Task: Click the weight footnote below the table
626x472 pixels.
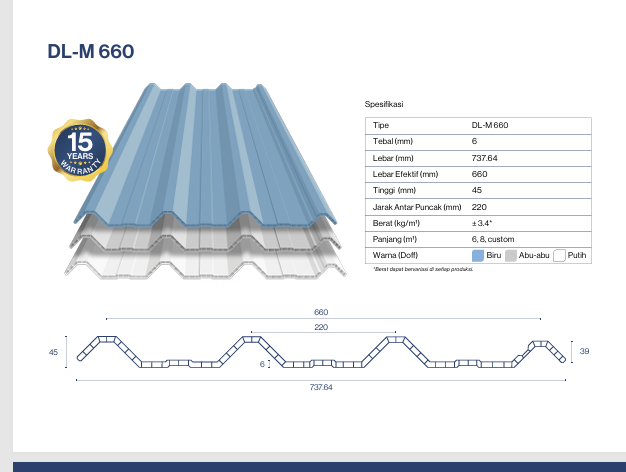Action: point(423,269)
